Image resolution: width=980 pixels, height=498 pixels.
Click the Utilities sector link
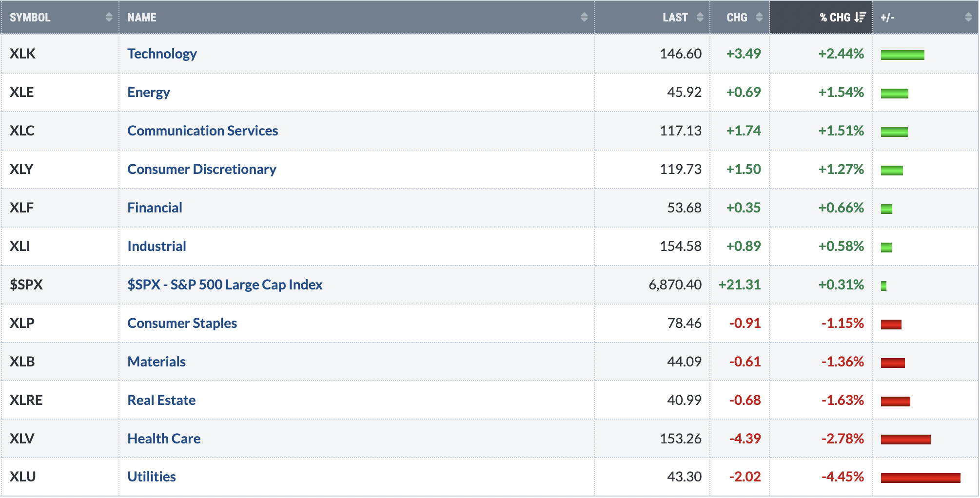click(x=152, y=477)
